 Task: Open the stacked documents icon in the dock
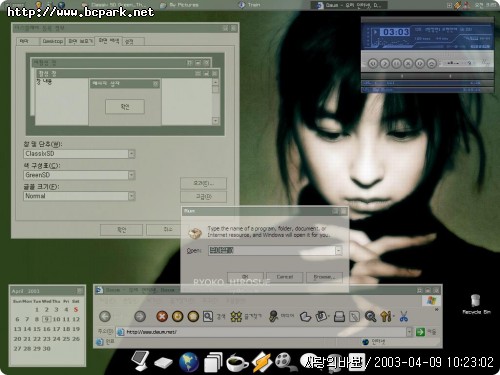213,362
